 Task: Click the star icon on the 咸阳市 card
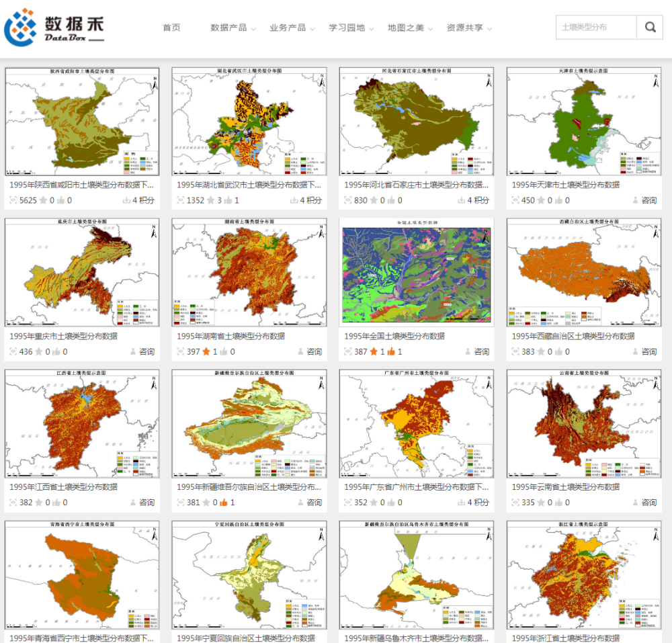click(43, 200)
